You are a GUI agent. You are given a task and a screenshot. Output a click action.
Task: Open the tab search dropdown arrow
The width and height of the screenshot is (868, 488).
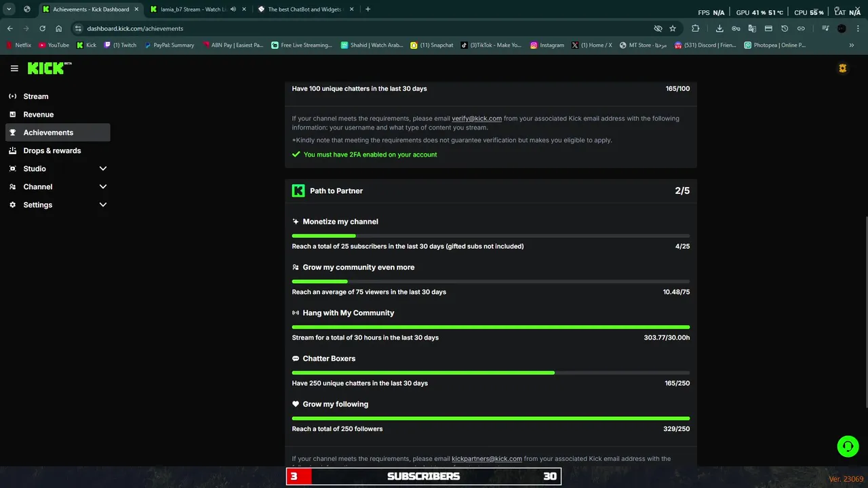(x=9, y=9)
